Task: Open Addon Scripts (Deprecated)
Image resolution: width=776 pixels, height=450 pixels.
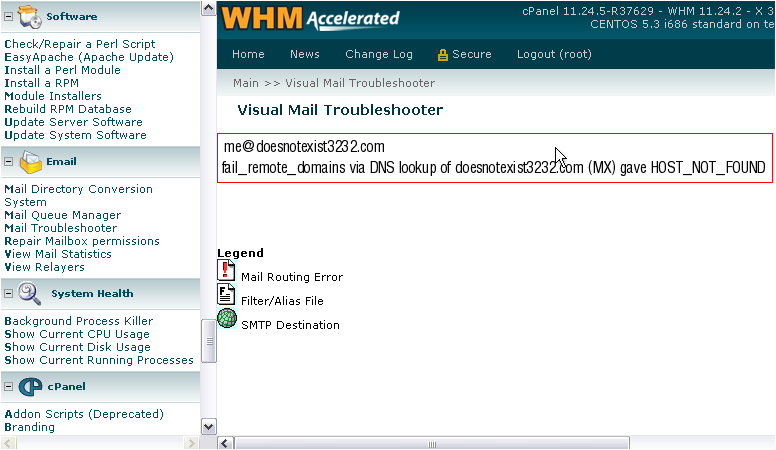Action: pyautogui.click(x=84, y=414)
